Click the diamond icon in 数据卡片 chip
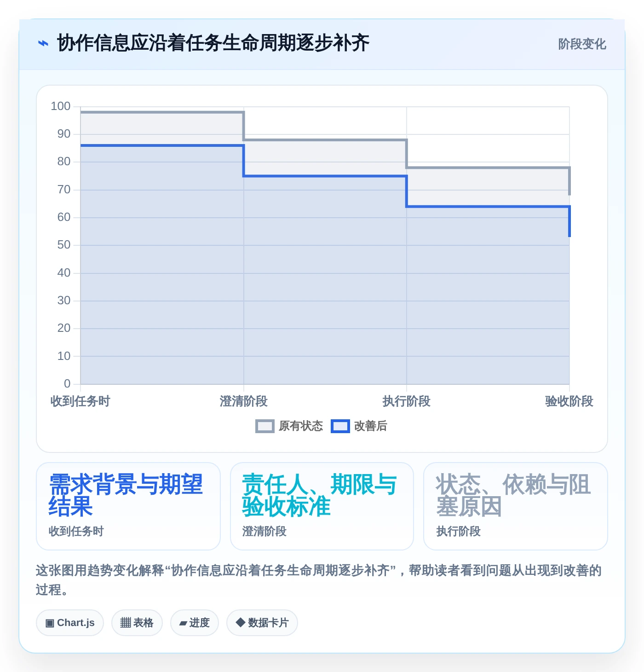The width and height of the screenshot is (644, 672). pyautogui.click(x=240, y=622)
